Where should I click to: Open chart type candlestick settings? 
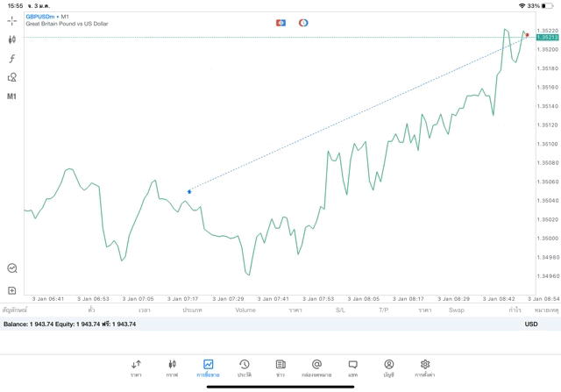[12, 39]
